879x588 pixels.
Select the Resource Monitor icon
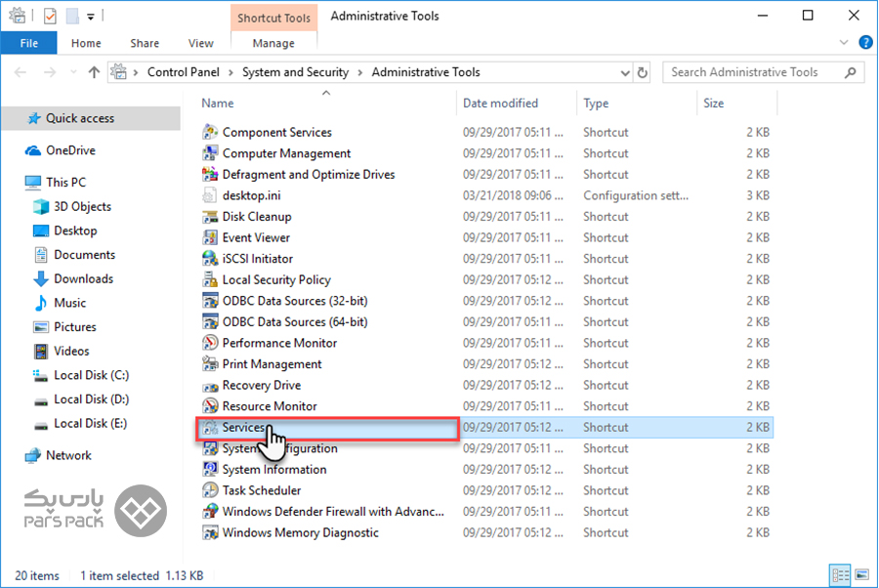coord(210,405)
